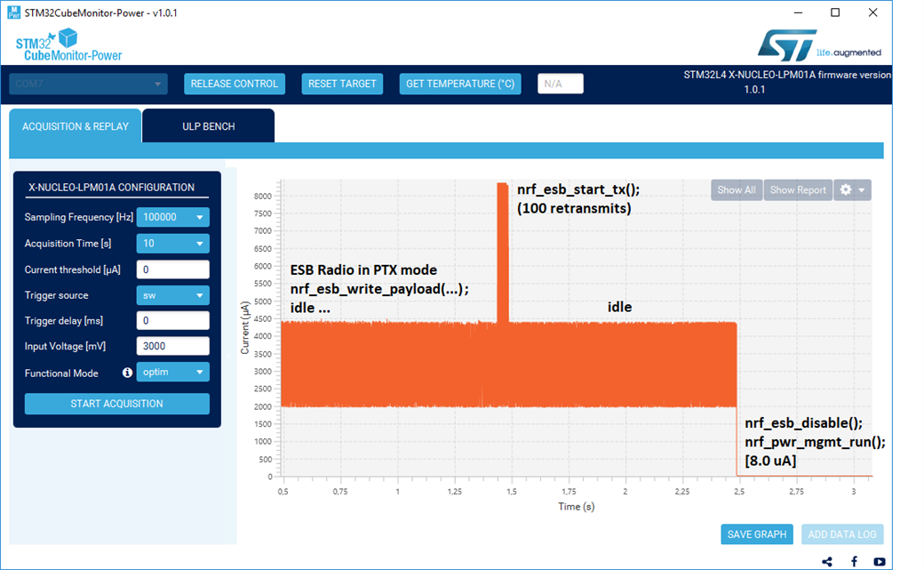
Task: Click the SAVE GRAPH button
Action: (x=757, y=534)
